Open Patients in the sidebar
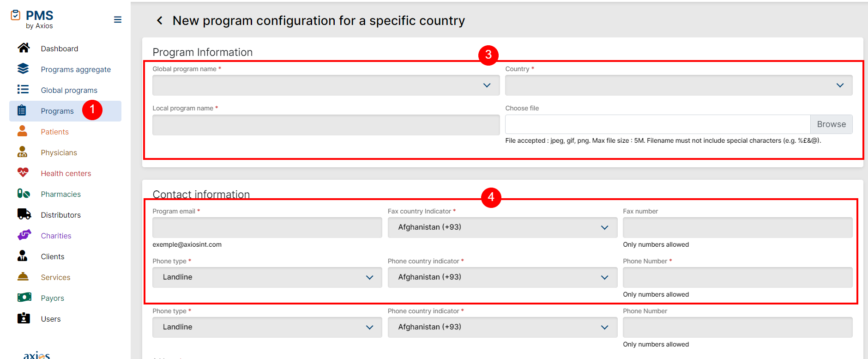868x359 pixels. pyautogui.click(x=54, y=132)
